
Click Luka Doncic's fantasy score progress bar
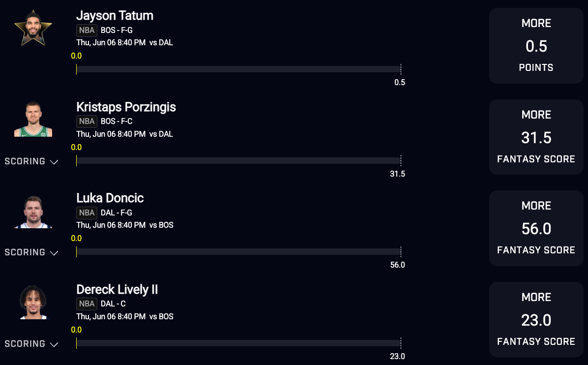coord(238,252)
